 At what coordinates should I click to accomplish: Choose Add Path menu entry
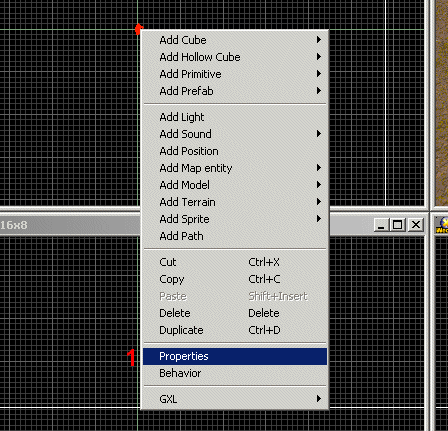[235, 236]
